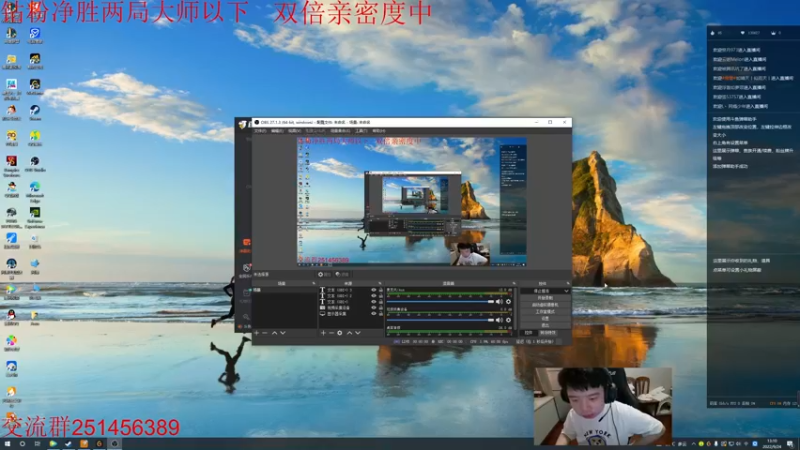This screenshot has width=800, height=450.
Task: Click the 启动虚拟摄像机 virtual camera button
Action: click(545, 305)
